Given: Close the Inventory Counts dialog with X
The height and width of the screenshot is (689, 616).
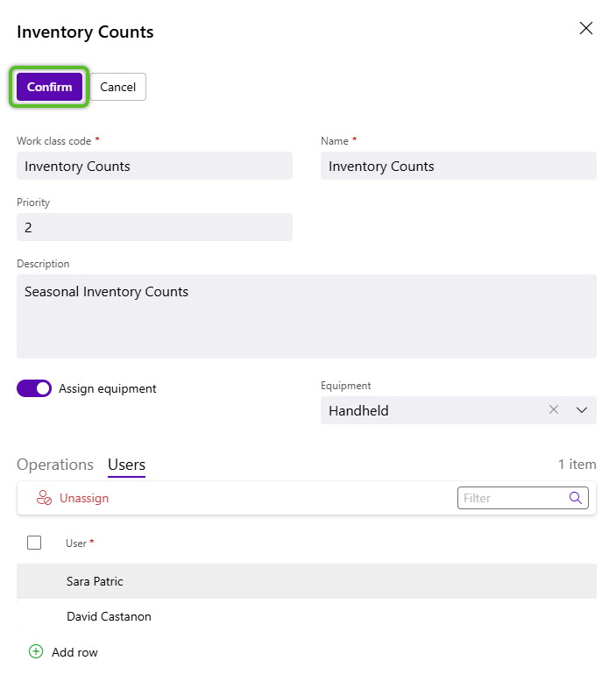Looking at the screenshot, I should [585, 28].
